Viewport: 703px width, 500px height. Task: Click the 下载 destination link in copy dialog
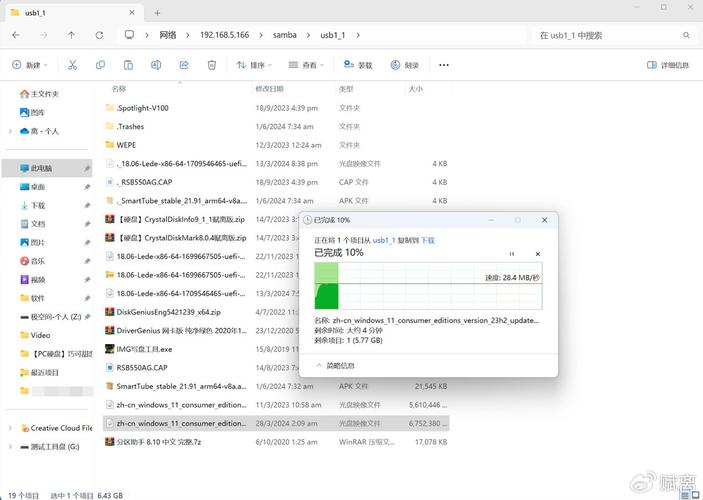[x=428, y=240]
